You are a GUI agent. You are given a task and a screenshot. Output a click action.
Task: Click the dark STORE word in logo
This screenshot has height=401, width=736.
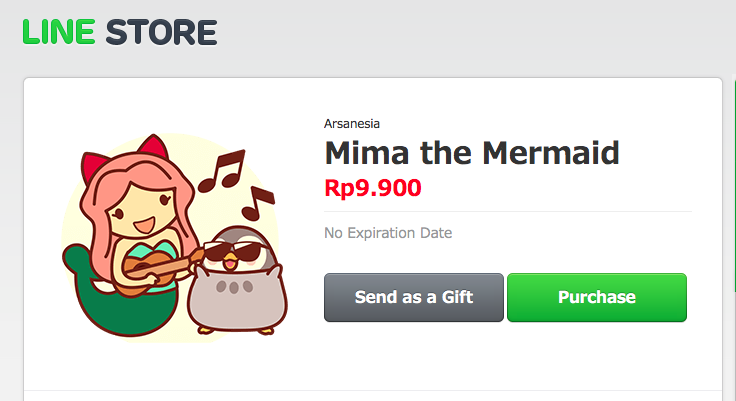coord(161,32)
